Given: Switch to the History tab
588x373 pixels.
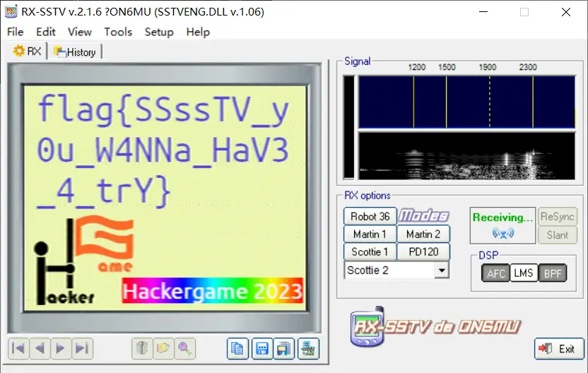Looking at the screenshot, I should 75,52.
